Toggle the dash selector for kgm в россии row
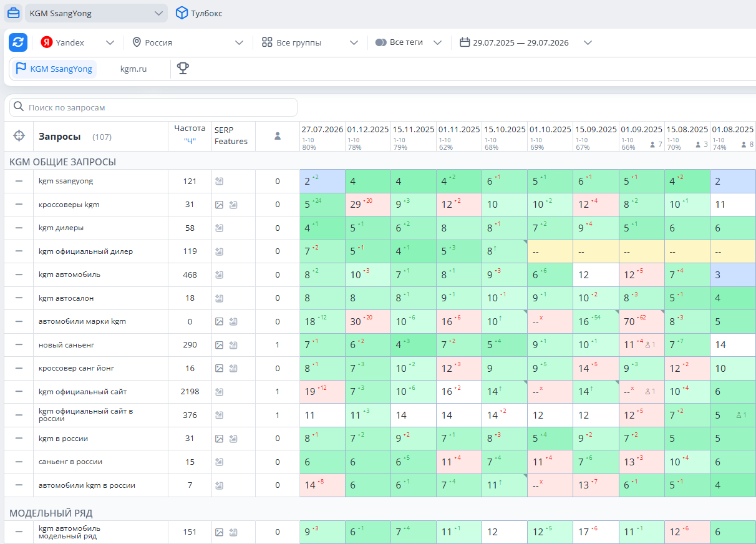The height and width of the screenshot is (544, 756). point(19,439)
